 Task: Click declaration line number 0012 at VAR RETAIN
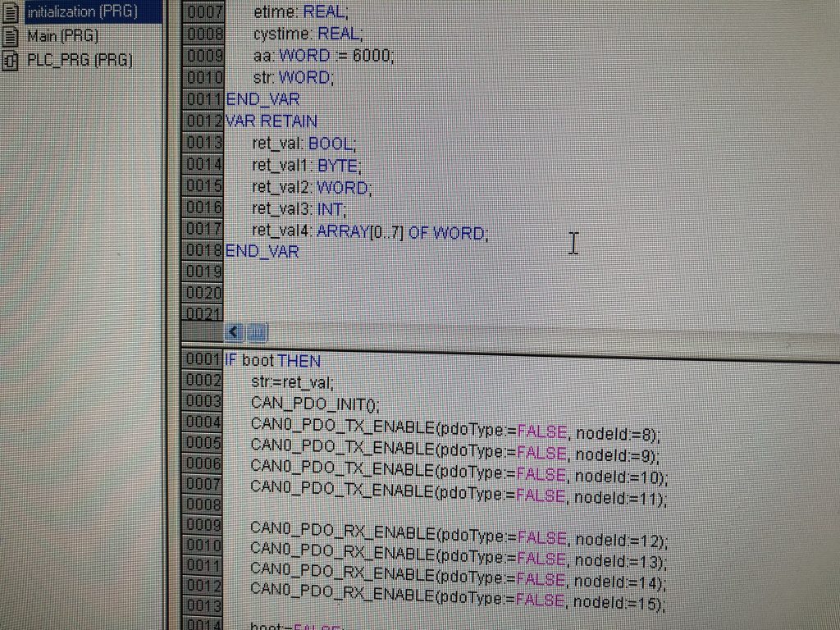coord(203,121)
